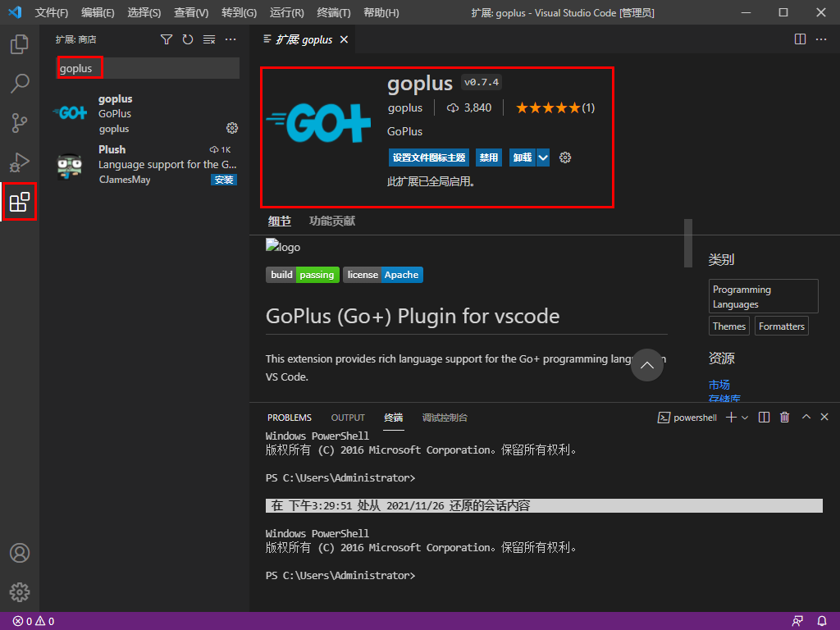
Task: Select the Plush extension in results list
Action: pos(144,165)
